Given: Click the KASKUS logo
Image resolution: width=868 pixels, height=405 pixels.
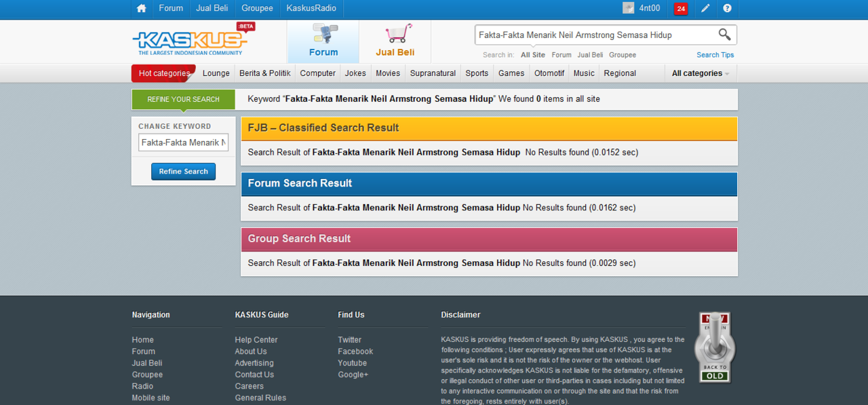Looking at the screenshot, I should click(193, 40).
